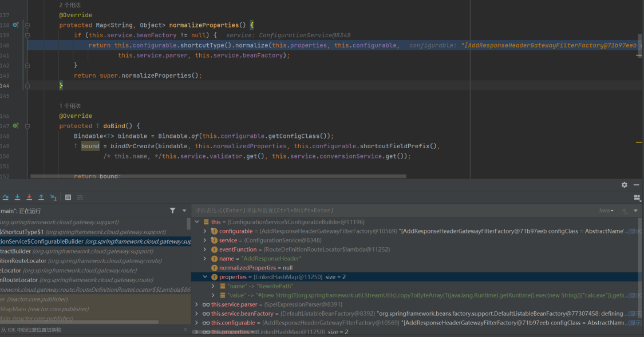Click the object icon next to this
The width and height of the screenshot is (644, 337).
[206, 222]
